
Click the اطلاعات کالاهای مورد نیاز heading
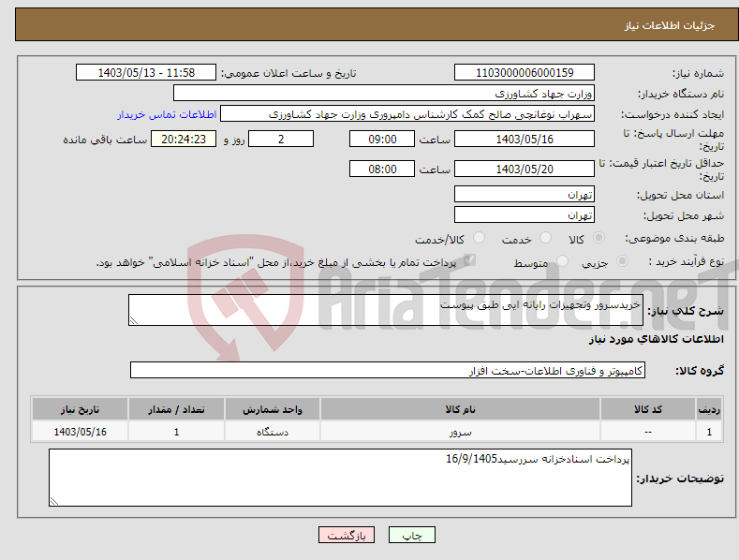point(656,339)
